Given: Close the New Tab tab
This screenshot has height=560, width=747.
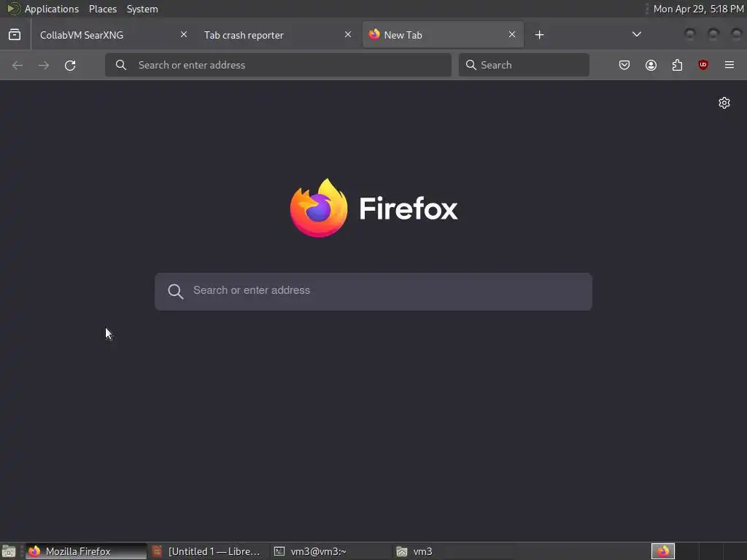Looking at the screenshot, I should click(512, 34).
